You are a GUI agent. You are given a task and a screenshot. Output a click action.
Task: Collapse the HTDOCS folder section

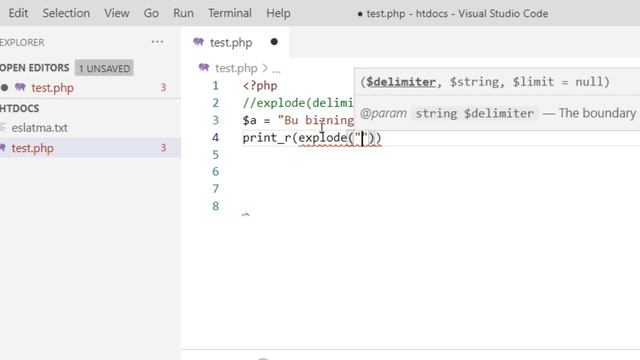coord(20,109)
